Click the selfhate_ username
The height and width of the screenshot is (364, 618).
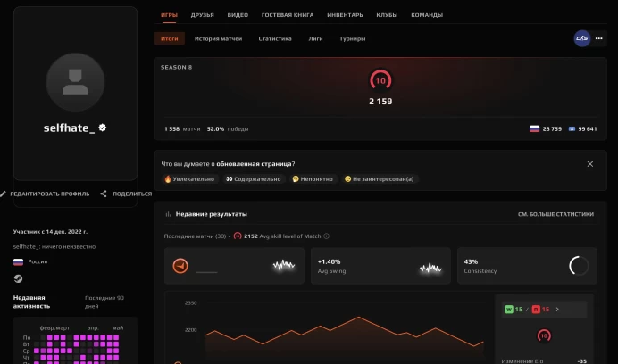click(69, 128)
